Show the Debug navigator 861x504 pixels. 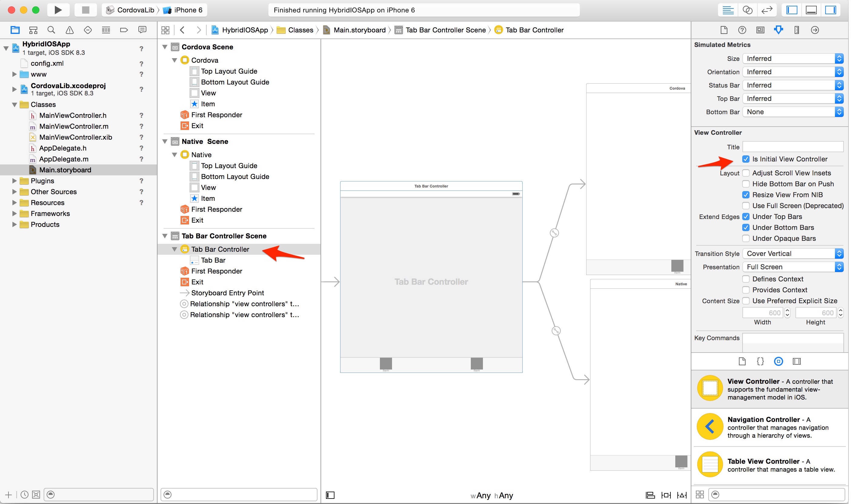point(106,30)
